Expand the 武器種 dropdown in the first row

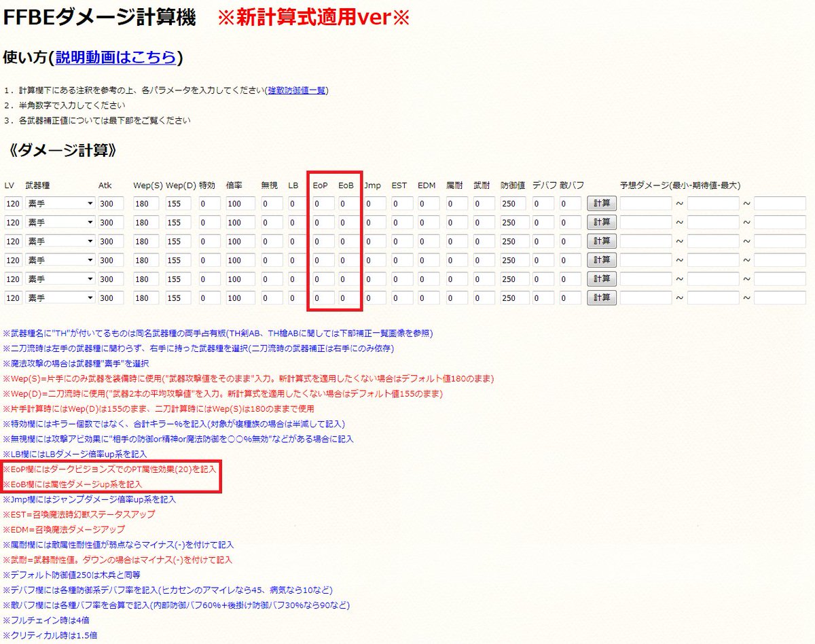(x=60, y=203)
